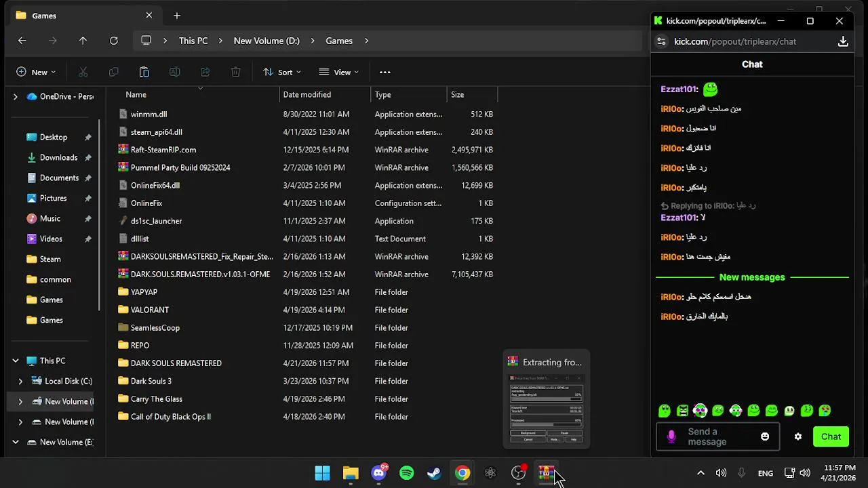Close the Games tab

[x=149, y=16]
